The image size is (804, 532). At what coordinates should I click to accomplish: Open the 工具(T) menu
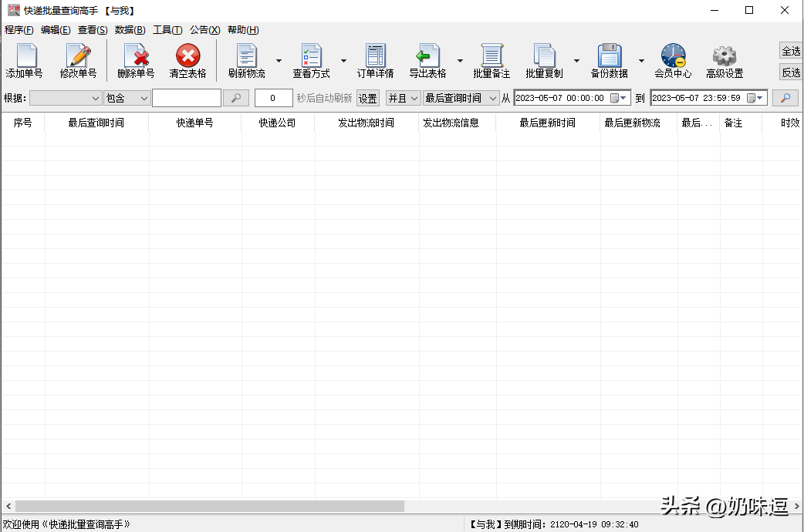pyautogui.click(x=167, y=30)
